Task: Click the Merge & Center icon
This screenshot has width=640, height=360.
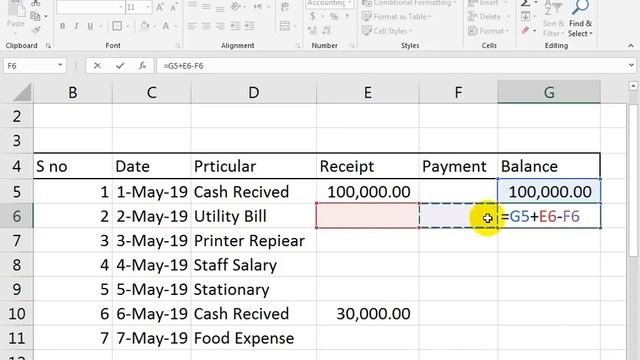Action: coord(284,26)
